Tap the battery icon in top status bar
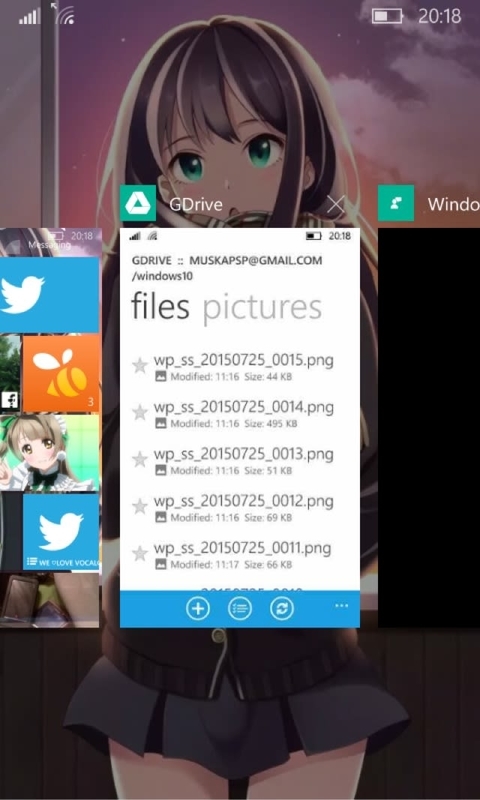The width and height of the screenshot is (480, 800). pos(387,16)
